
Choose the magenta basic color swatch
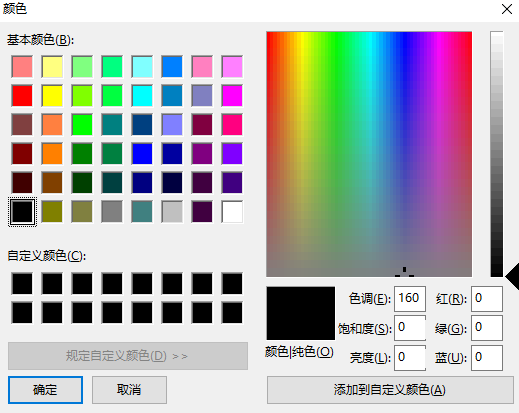[x=232, y=96]
